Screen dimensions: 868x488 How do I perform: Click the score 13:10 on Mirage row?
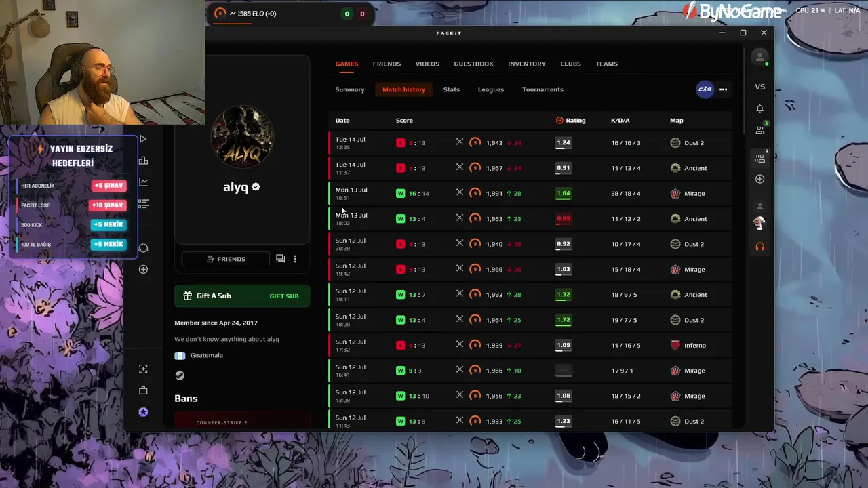(418, 396)
